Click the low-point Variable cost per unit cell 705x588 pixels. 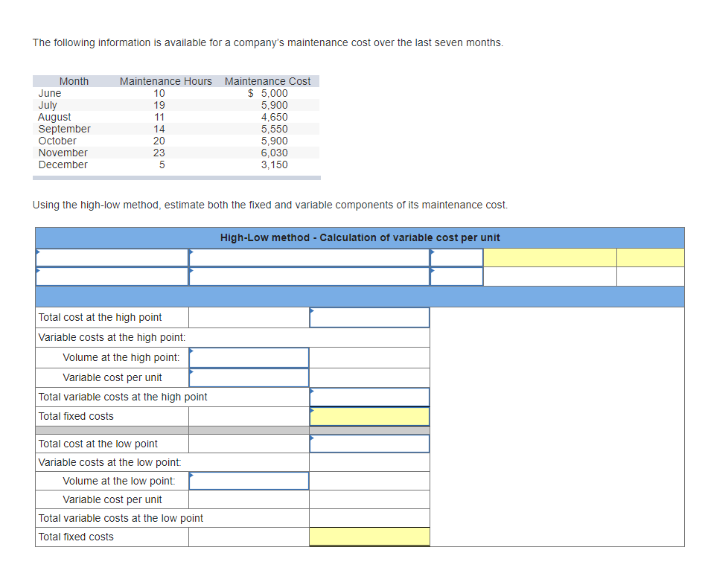[x=249, y=499]
